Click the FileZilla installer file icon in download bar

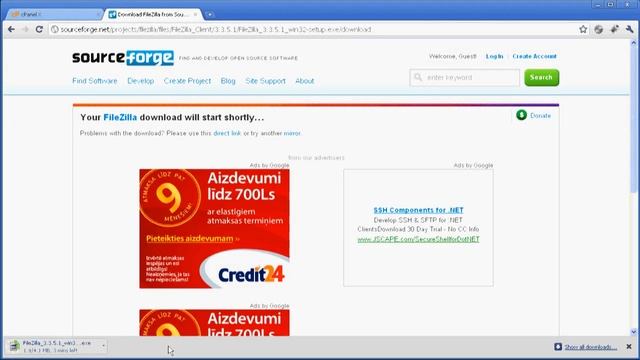pos(15,346)
